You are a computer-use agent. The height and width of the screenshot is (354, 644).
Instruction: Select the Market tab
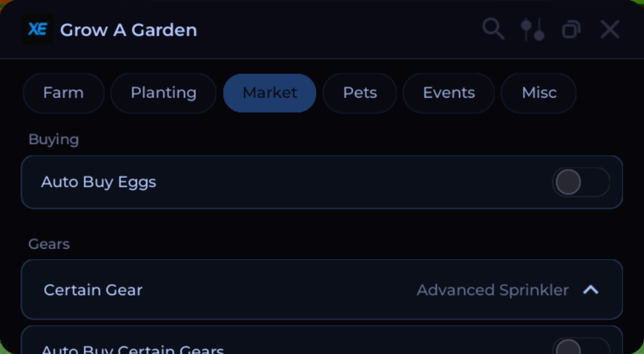click(x=269, y=92)
